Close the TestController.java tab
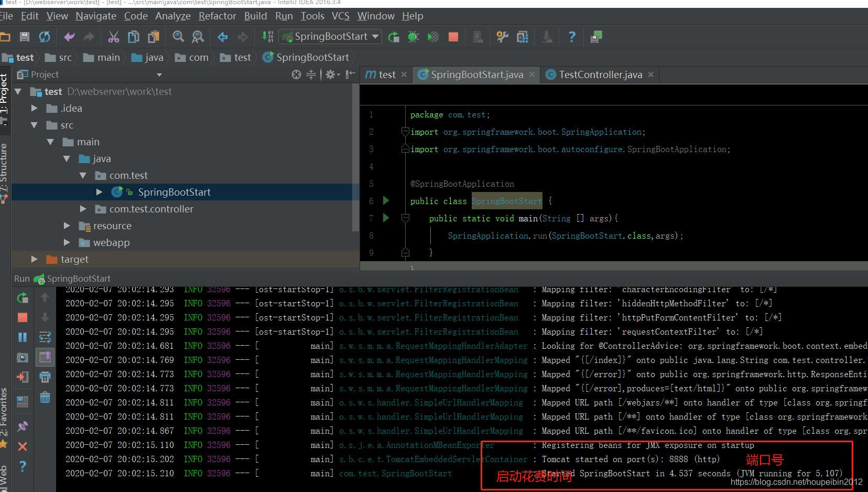 (651, 74)
